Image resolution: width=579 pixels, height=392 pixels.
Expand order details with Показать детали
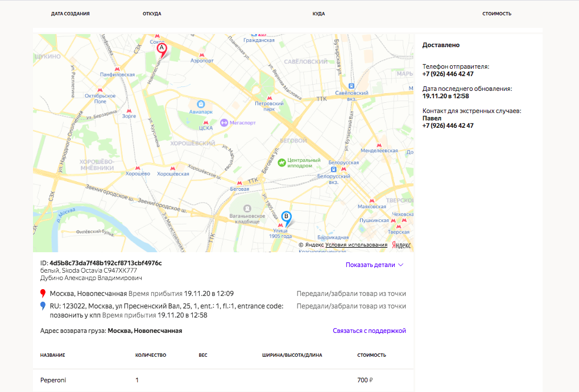pos(374,265)
